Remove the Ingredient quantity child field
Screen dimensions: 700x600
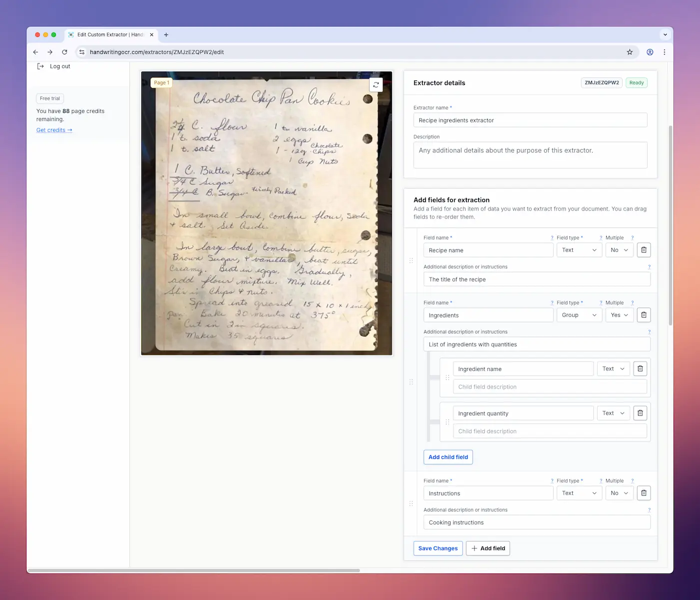point(640,412)
